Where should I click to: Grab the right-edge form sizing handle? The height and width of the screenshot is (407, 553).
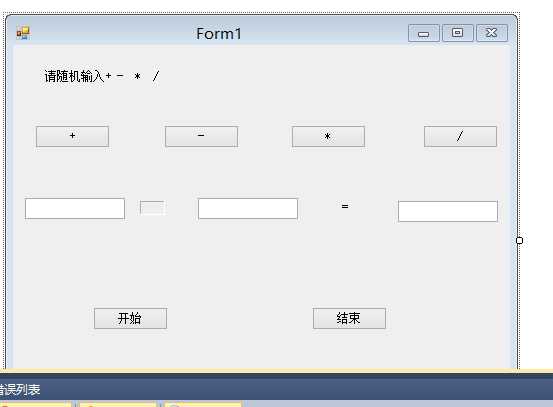tap(519, 241)
